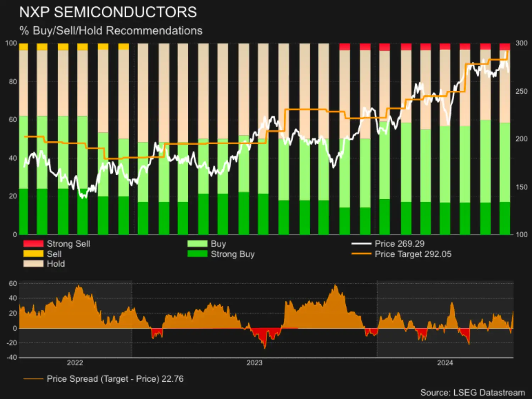The height and width of the screenshot is (399, 532).
Task: Click the beige Hold legend swatch
Action: point(33,264)
